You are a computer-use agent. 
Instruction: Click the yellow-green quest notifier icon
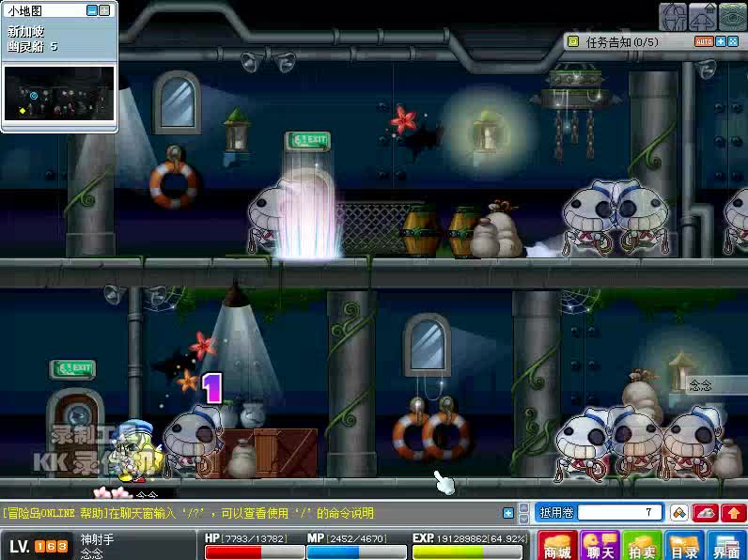(572, 42)
